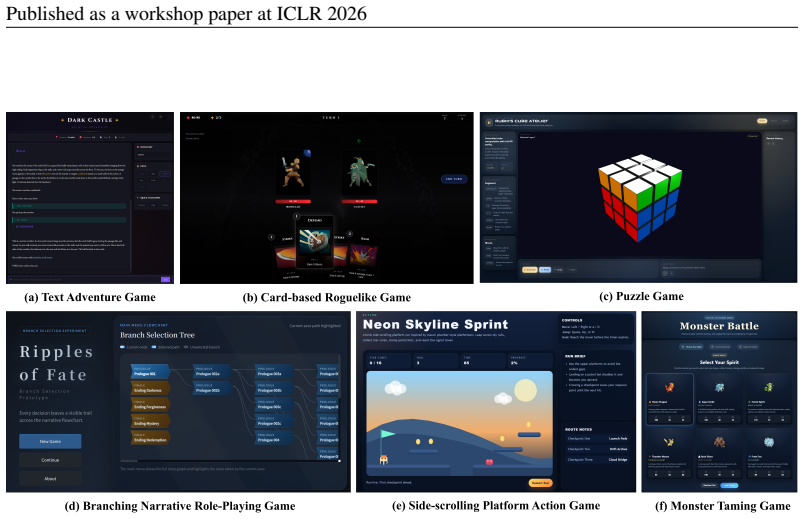Click the dark button left of blue confirm
Screen dimensions: 804x519
click(x=709, y=485)
